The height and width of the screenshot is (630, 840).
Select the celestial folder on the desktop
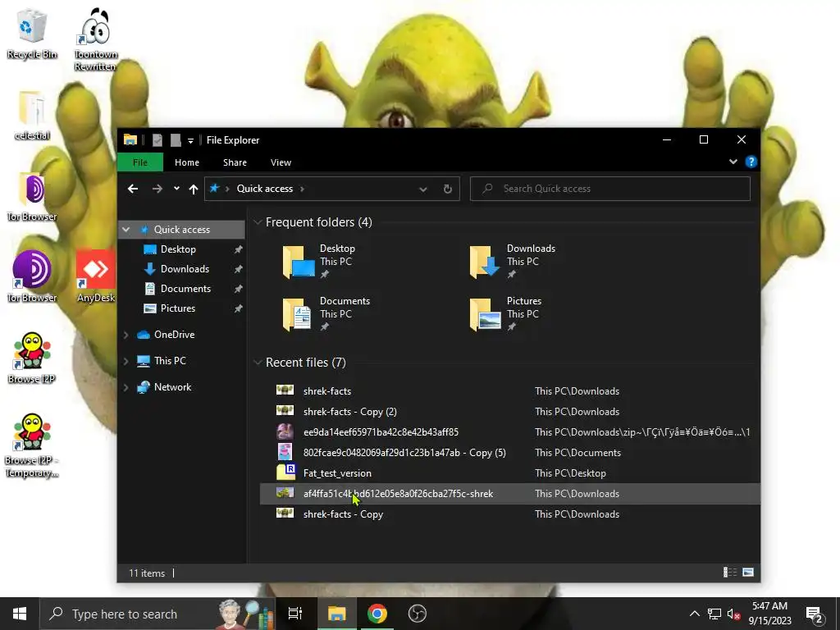click(x=32, y=115)
